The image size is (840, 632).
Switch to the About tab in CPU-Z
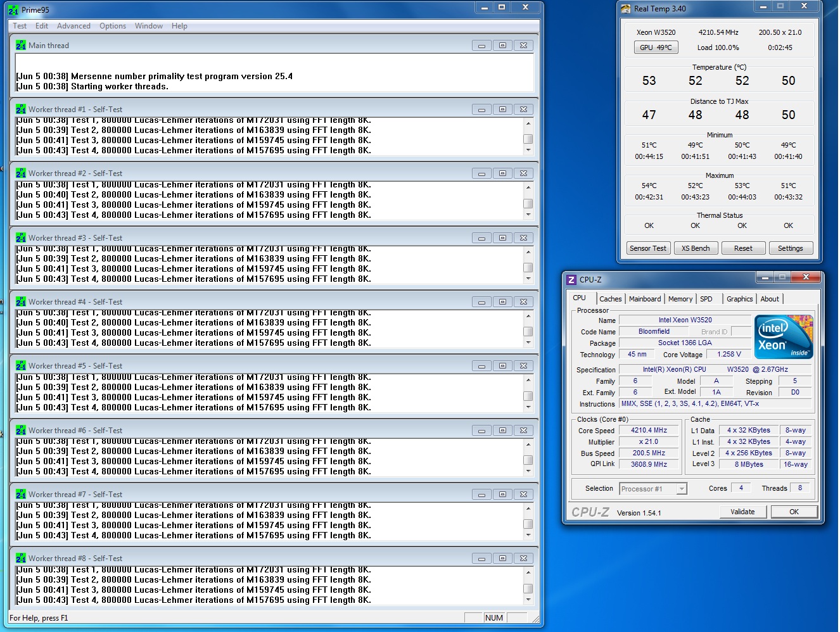pyautogui.click(x=770, y=299)
